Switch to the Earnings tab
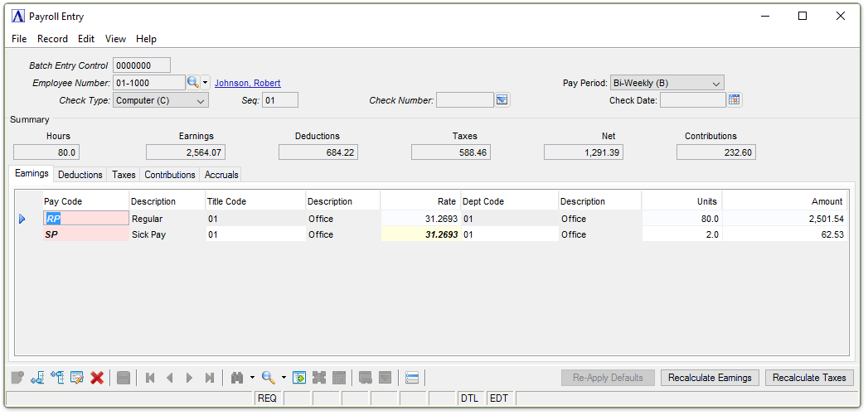 click(32, 173)
